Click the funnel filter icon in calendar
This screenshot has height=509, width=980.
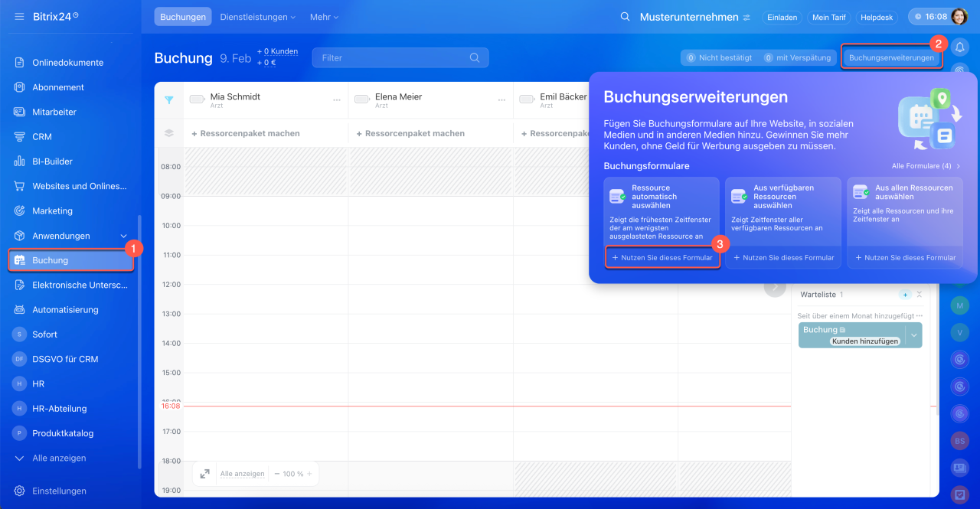click(169, 100)
